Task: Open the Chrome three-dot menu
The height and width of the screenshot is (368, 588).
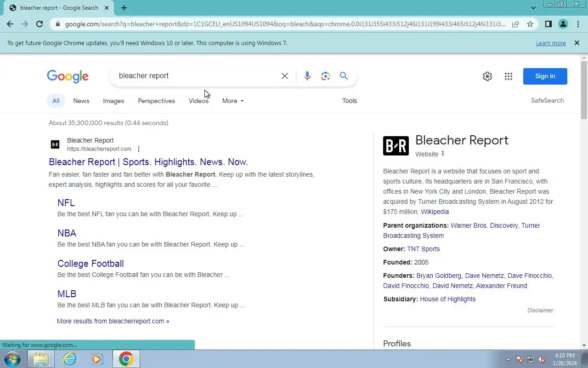Action: pos(578,24)
